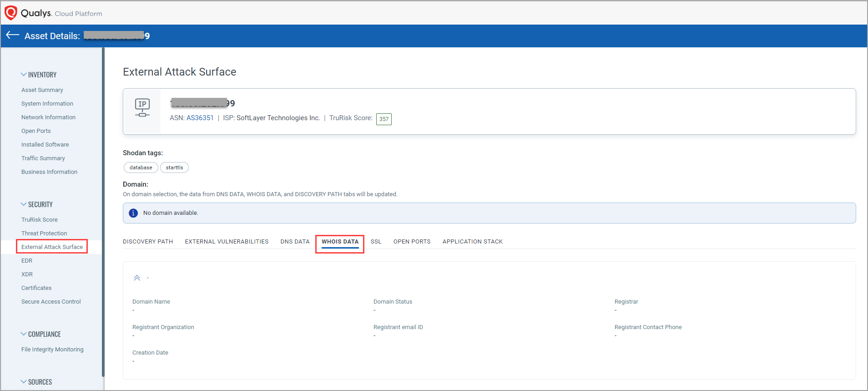Click the AS36351 ASN link
Screen dimensions: 868x391
(200, 118)
